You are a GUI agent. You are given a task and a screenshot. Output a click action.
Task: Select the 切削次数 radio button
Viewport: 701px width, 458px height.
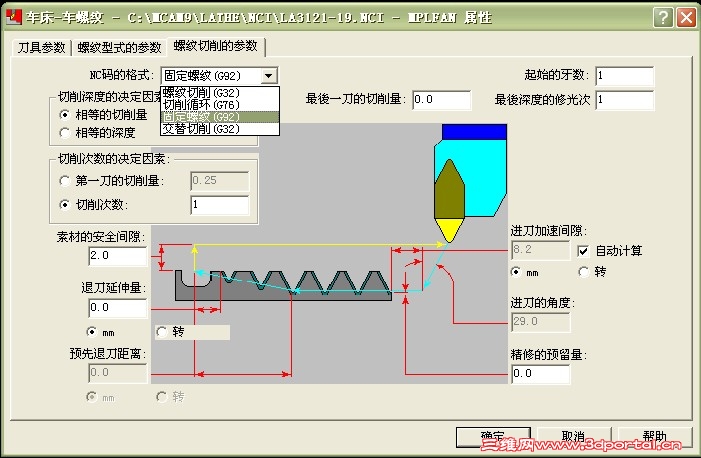pos(64,205)
